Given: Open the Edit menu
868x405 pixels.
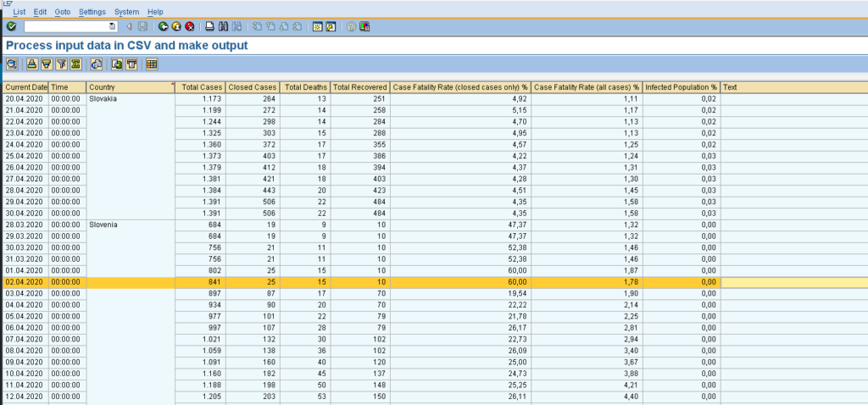Looking at the screenshot, I should coord(40,12).
